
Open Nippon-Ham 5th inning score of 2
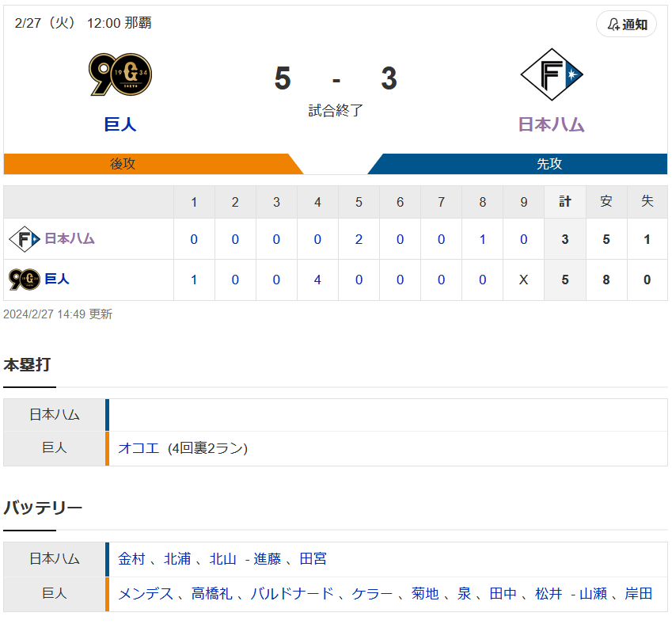pos(359,239)
